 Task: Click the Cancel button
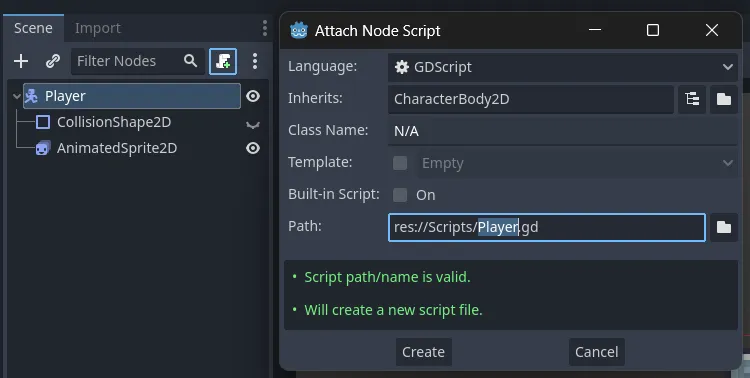tap(596, 352)
